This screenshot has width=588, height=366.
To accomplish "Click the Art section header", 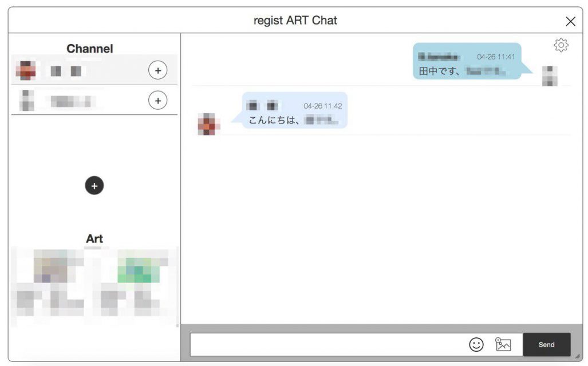I will point(94,238).
